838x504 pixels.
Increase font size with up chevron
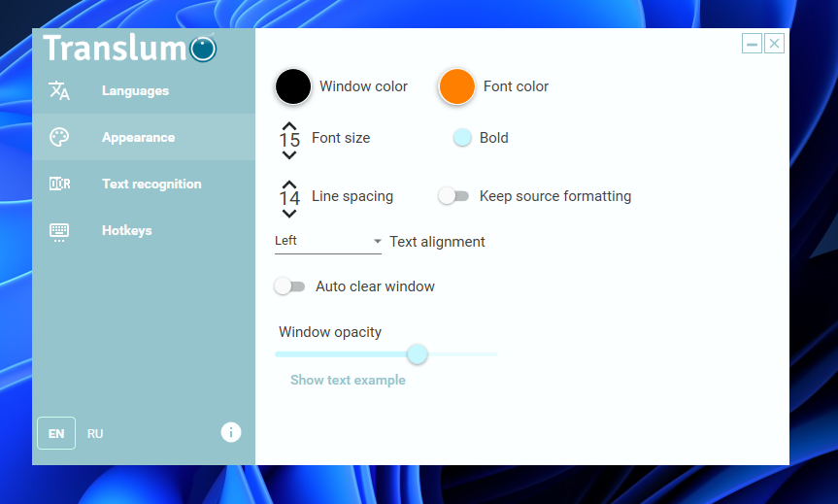(x=289, y=126)
